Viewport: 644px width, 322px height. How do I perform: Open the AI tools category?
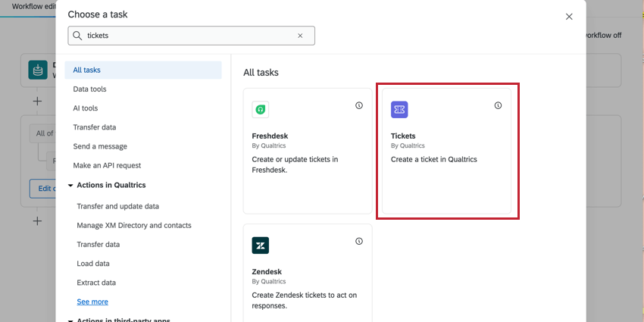pos(85,108)
